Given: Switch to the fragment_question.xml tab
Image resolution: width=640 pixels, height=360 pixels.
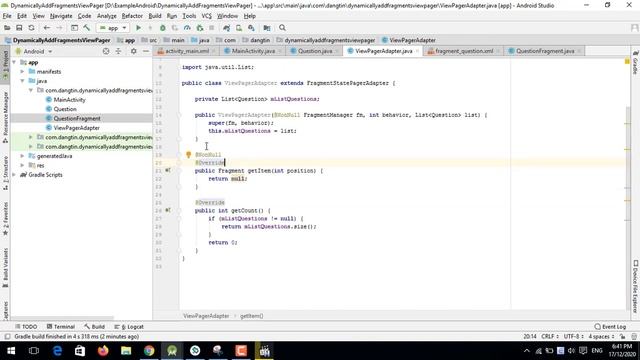Looking at the screenshot, I should pos(464,51).
